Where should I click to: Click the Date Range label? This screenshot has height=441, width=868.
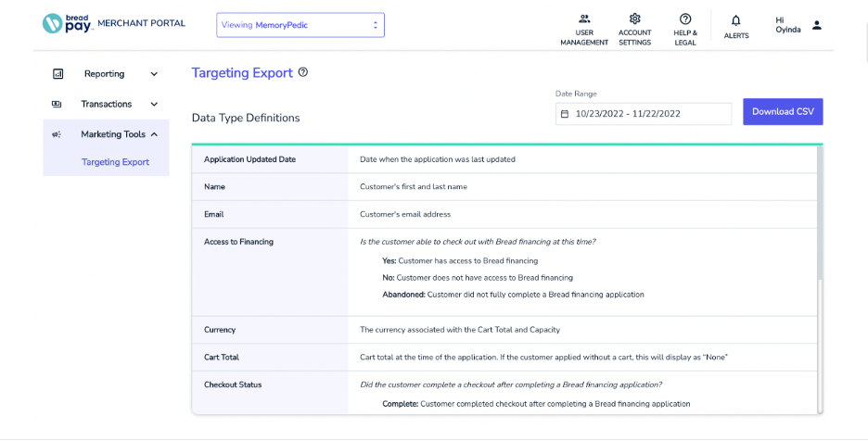[x=576, y=94]
